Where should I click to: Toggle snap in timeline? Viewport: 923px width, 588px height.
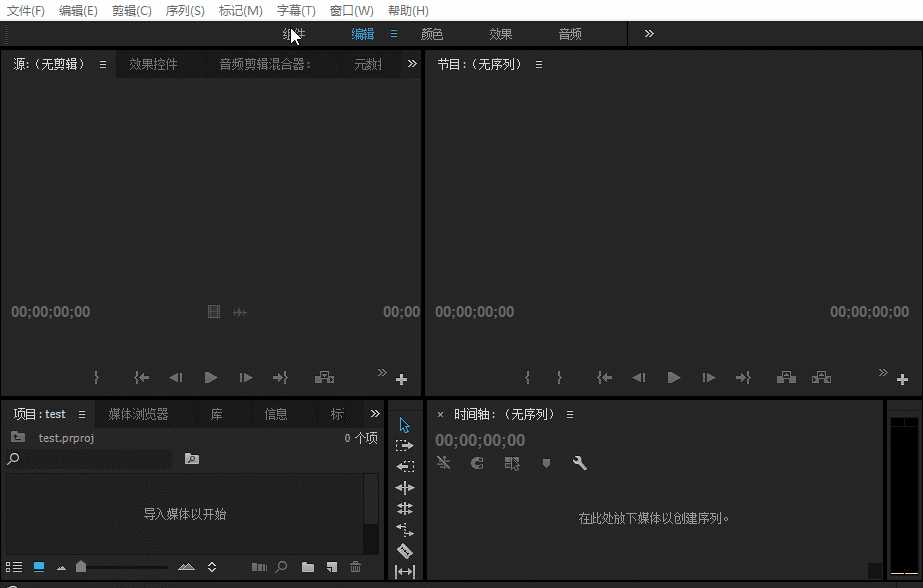pos(477,463)
